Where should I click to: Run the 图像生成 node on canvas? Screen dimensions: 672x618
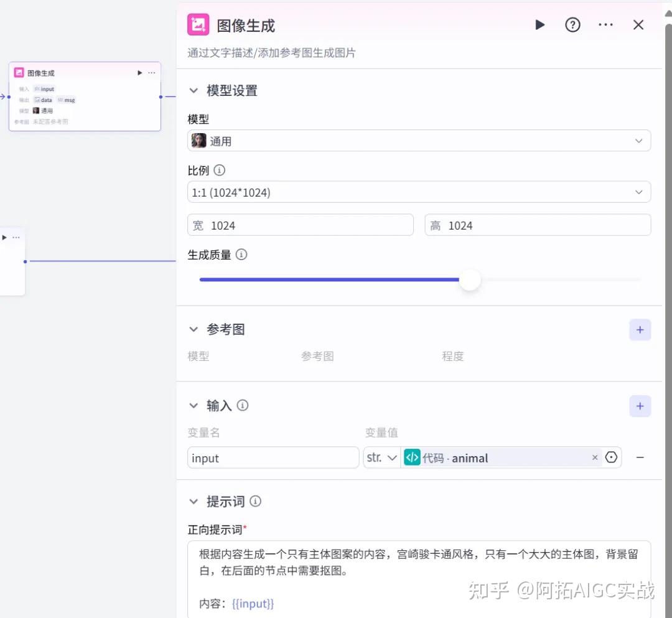click(139, 73)
